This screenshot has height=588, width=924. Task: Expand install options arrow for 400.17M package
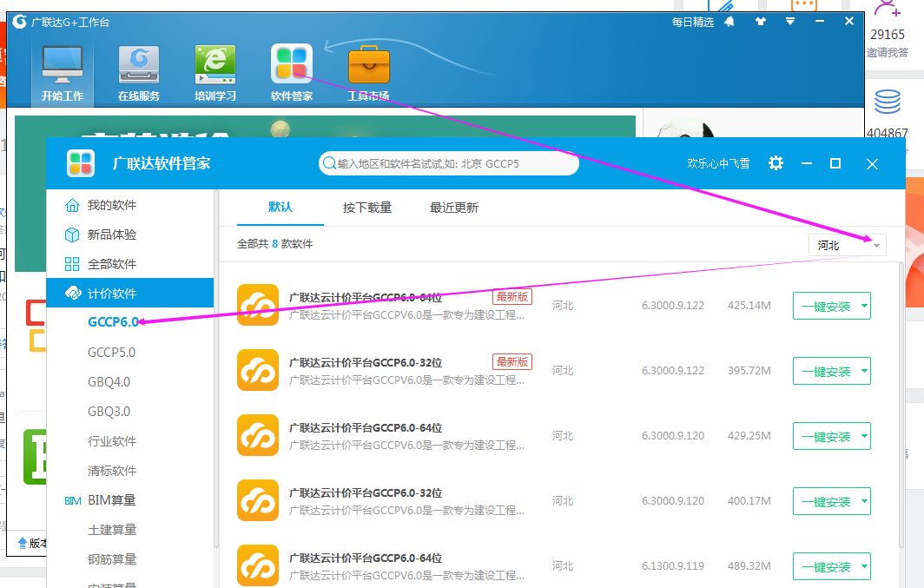[864, 501]
